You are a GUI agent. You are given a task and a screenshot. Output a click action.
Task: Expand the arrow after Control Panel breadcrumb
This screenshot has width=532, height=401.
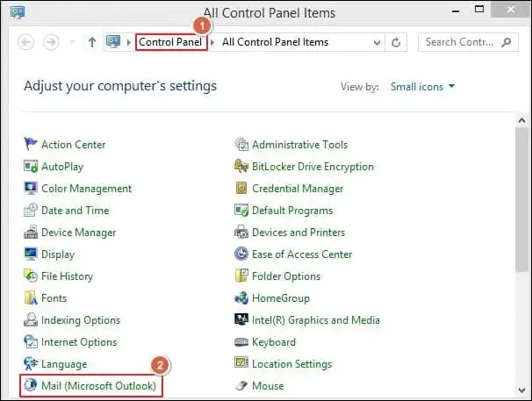(214, 42)
